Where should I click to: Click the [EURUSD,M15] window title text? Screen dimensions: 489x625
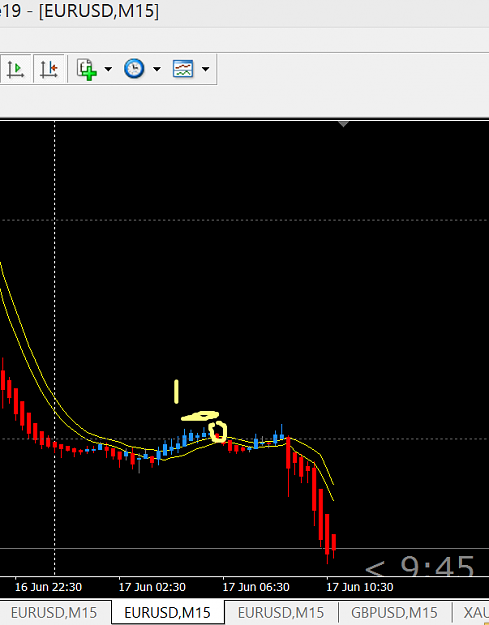[x=99, y=11]
